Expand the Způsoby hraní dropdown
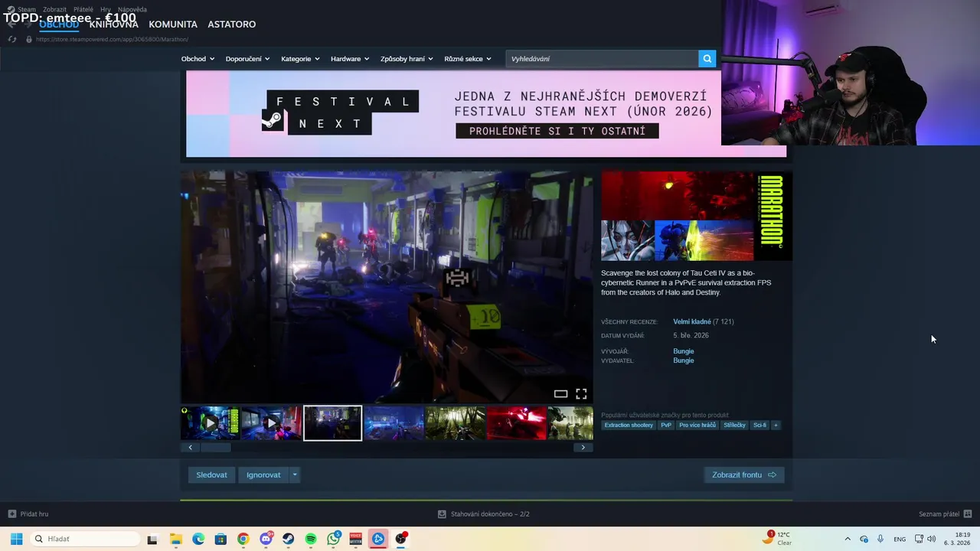This screenshot has width=980, height=551. (x=407, y=59)
